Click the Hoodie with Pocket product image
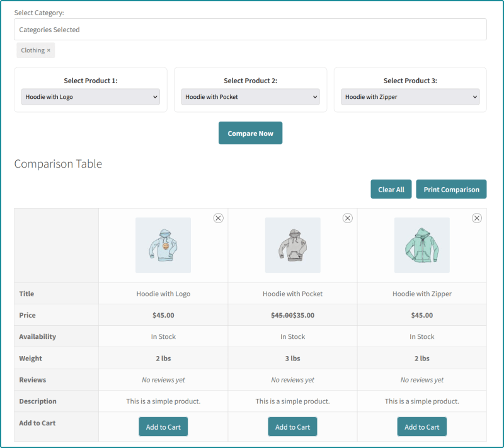Viewport: 504px width, 448px height. tap(292, 245)
